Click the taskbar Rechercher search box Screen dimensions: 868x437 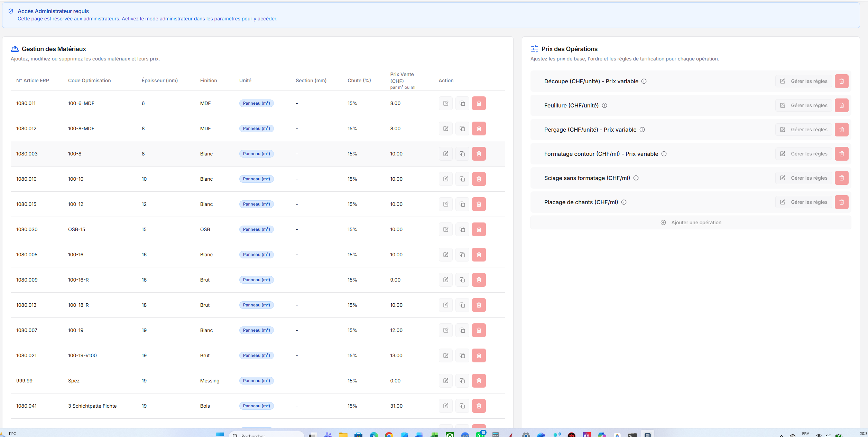point(266,435)
